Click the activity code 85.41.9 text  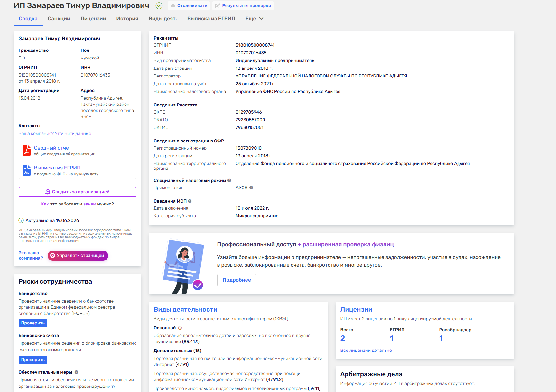pyautogui.click(x=191, y=342)
